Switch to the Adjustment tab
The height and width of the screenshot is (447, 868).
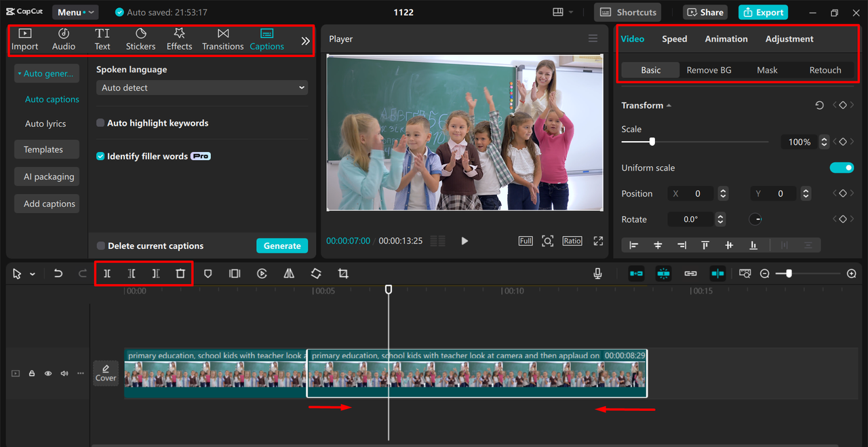pos(789,39)
